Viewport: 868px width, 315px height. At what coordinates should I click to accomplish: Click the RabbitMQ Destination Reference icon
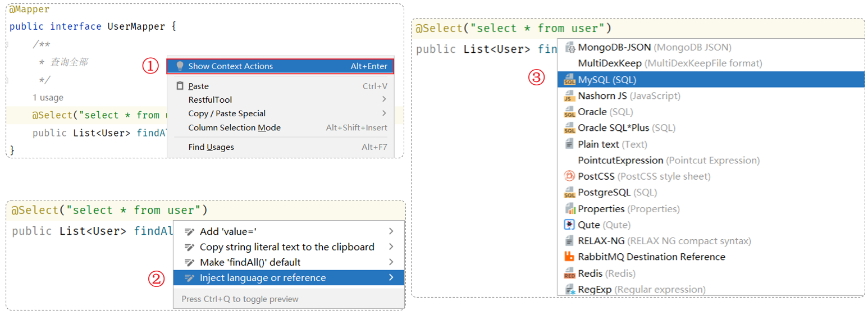click(569, 257)
